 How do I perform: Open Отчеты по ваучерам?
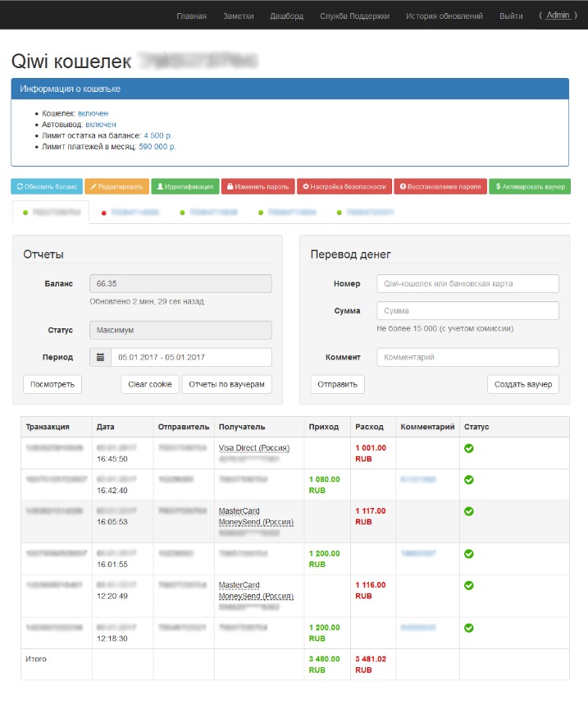click(x=226, y=384)
